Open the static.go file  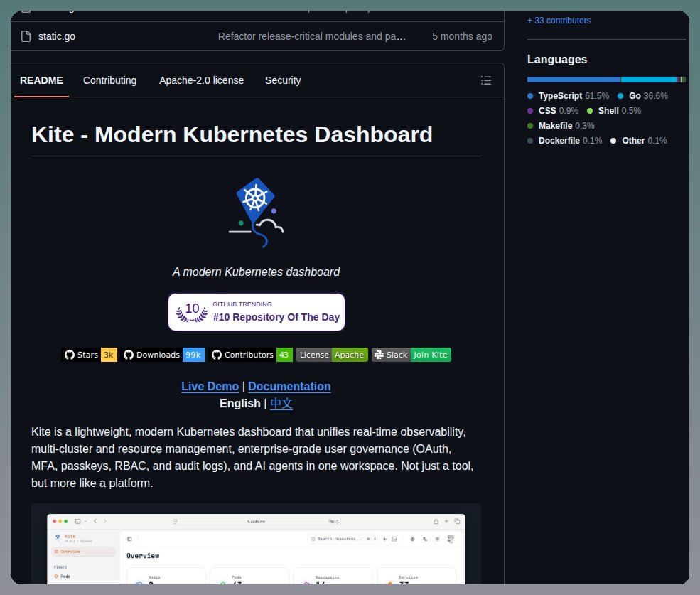pyautogui.click(x=57, y=36)
